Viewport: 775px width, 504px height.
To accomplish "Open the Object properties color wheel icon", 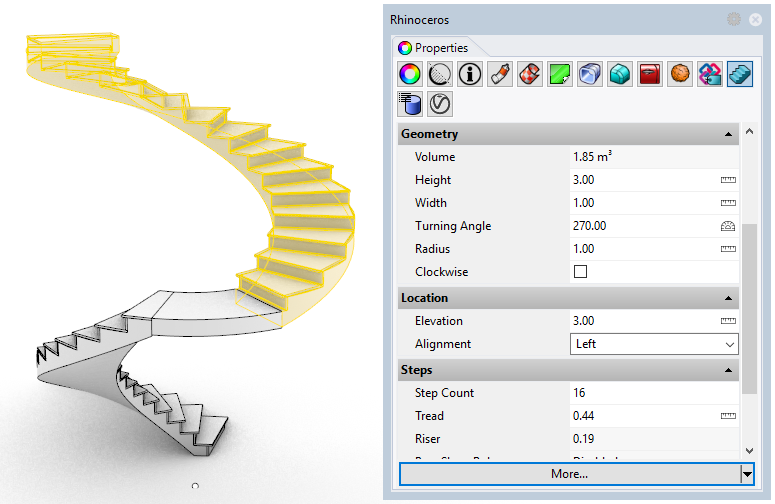I will click(x=410, y=74).
